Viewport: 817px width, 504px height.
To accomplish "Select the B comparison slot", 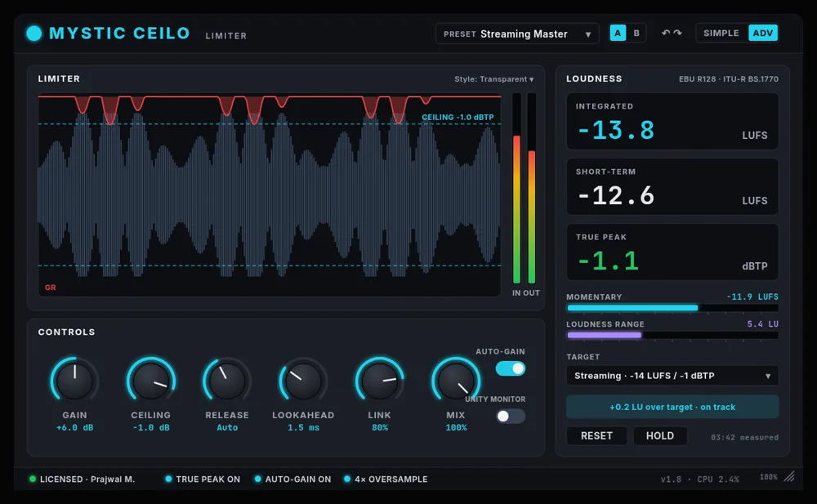I will 636,33.
